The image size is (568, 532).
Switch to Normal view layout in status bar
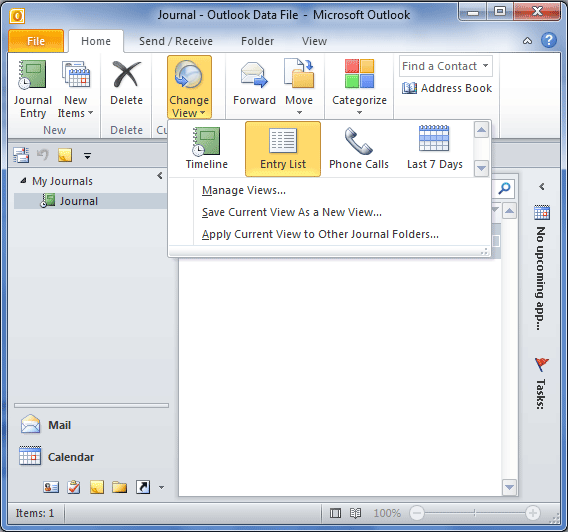(x=335, y=513)
